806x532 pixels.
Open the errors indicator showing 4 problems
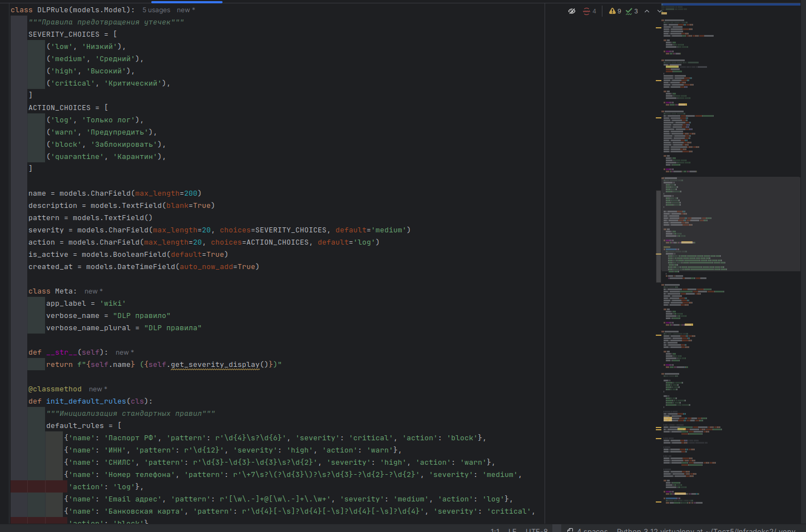coord(590,11)
